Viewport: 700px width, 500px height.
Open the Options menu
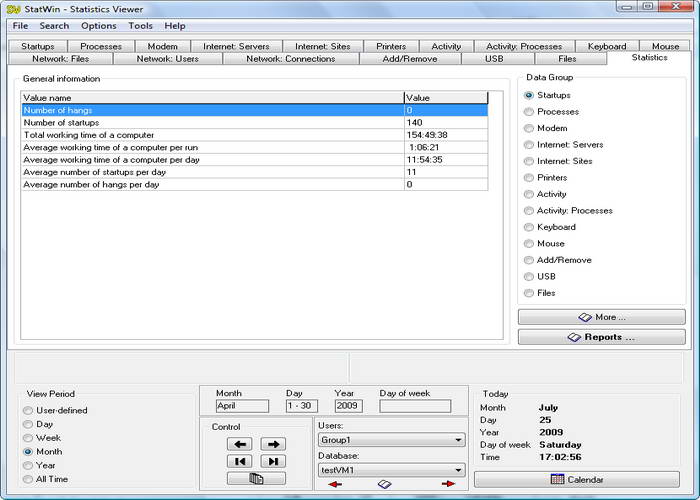tap(98, 26)
